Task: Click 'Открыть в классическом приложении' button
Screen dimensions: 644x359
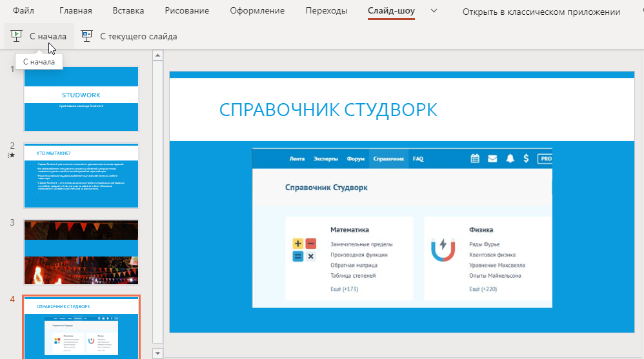Action: point(541,12)
